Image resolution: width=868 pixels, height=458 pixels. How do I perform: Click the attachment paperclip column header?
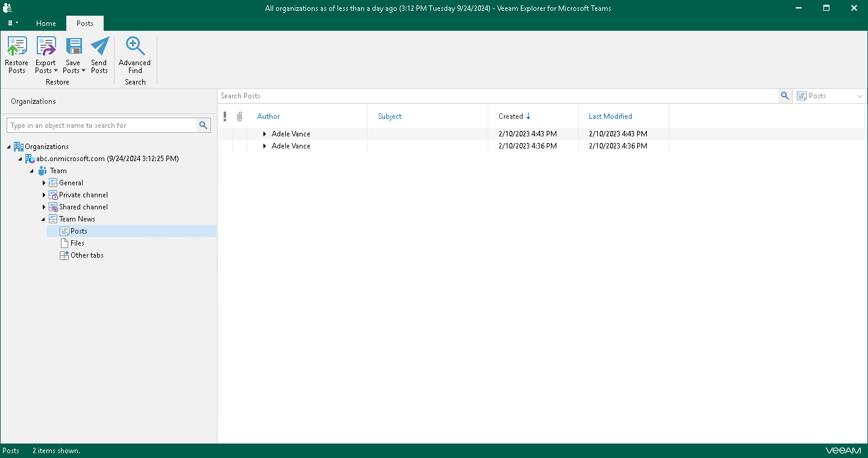coord(239,116)
